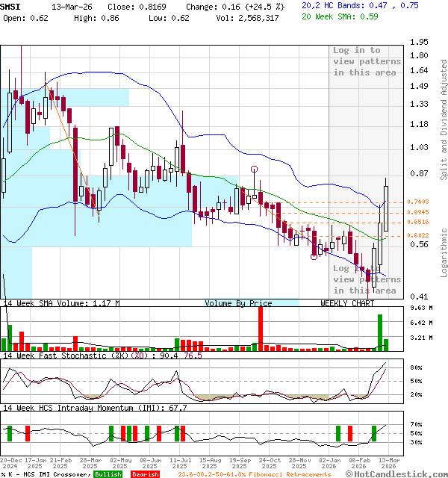Click the red Bearish legend badge
The width and height of the screenshot is (448, 478).
(145, 474)
